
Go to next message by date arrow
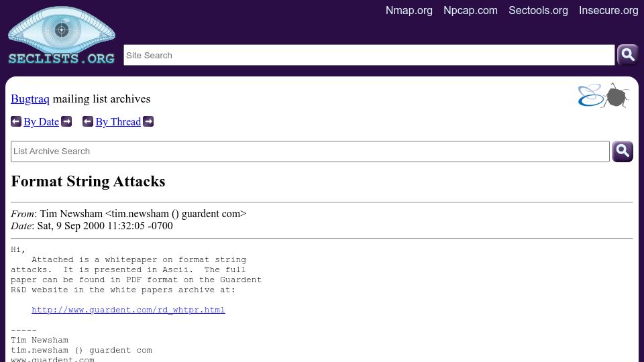[66, 121]
